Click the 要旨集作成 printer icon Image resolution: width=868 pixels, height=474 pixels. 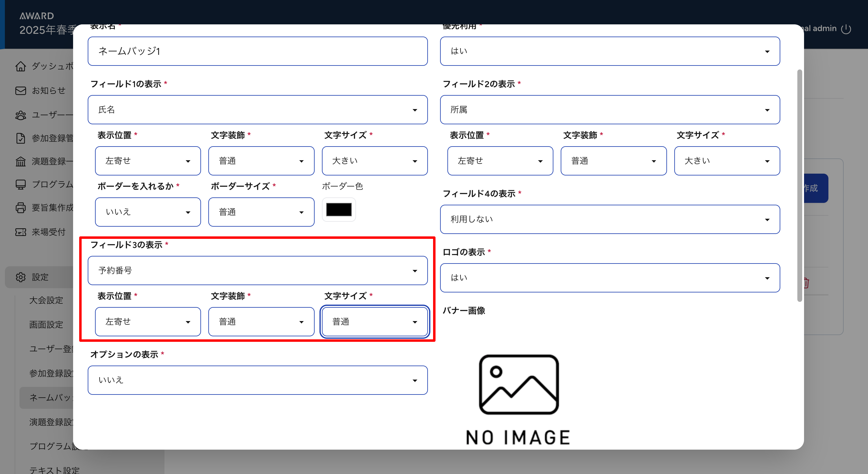click(x=20, y=208)
